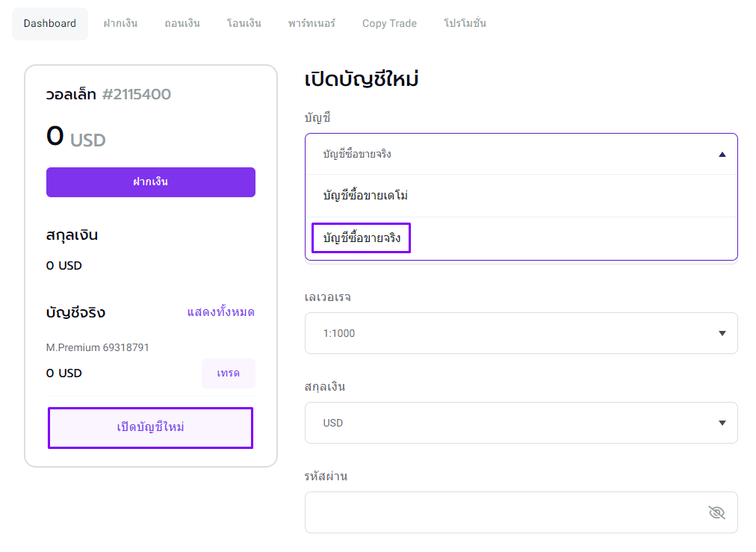Click the leverage dropdown arrow icon
Viewport: 756px width, 552px height.
click(722, 333)
